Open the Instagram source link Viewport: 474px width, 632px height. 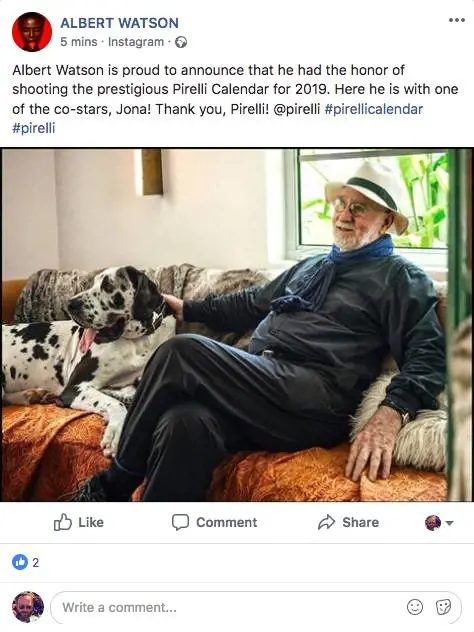pos(136,42)
